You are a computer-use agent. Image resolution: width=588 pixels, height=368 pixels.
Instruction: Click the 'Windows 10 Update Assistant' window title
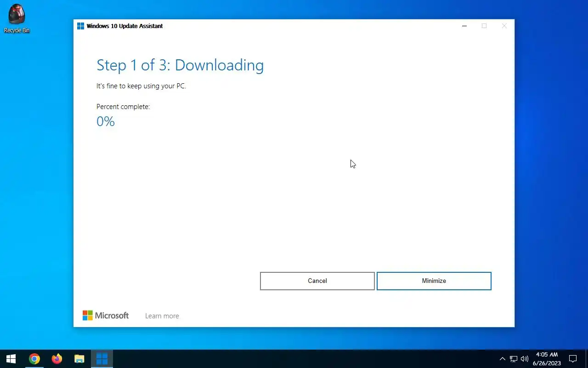pos(124,26)
